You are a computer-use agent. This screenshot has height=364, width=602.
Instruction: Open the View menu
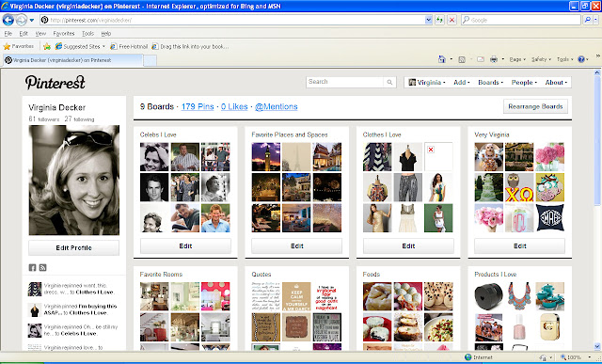tap(40, 34)
